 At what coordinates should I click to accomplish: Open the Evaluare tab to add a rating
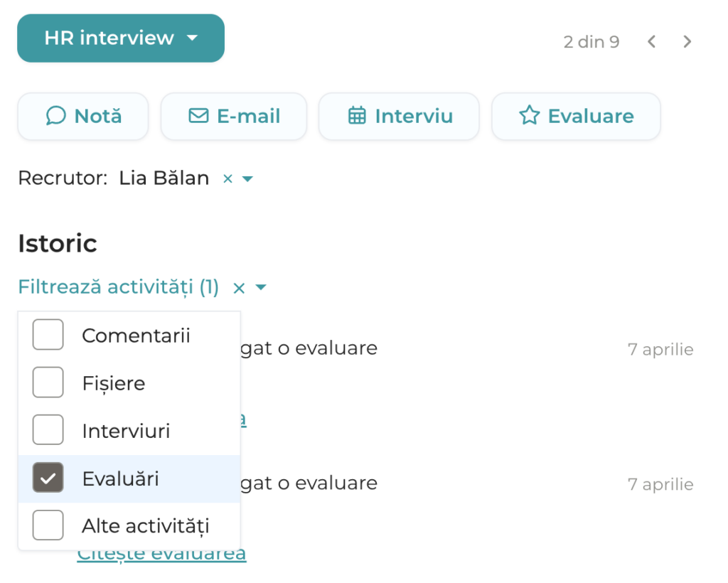coord(575,116)
